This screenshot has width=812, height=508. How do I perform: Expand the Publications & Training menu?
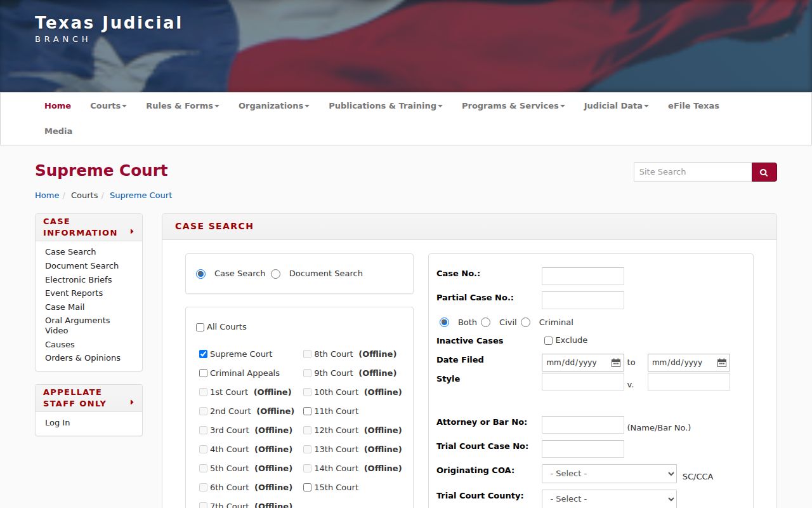[386, 106]
